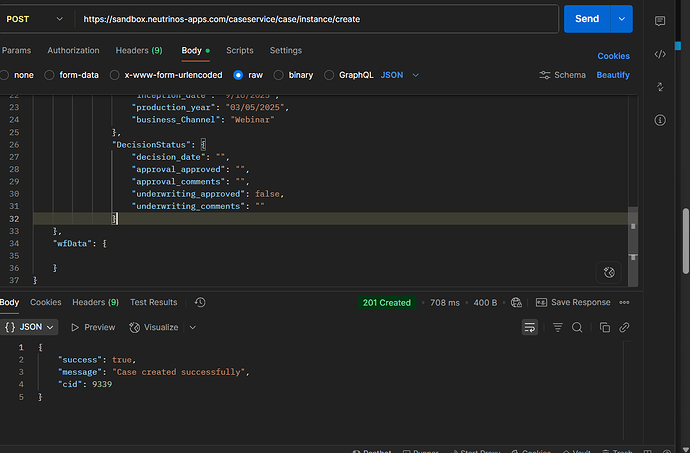This screenshot has width=690, height=453.
Task: Expand the Send button dropdown arrow
Action: [623, 19]
